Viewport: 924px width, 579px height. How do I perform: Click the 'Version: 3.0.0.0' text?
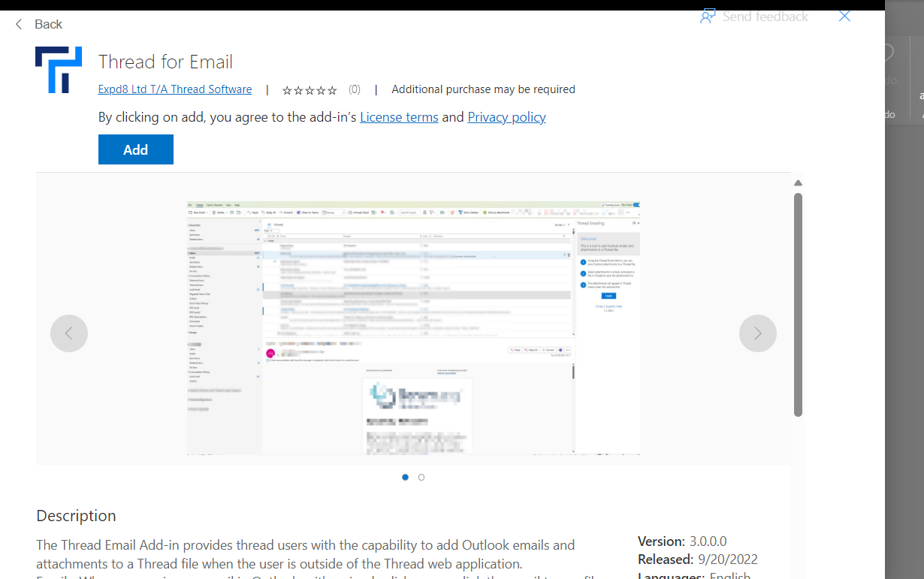point(682,541)
